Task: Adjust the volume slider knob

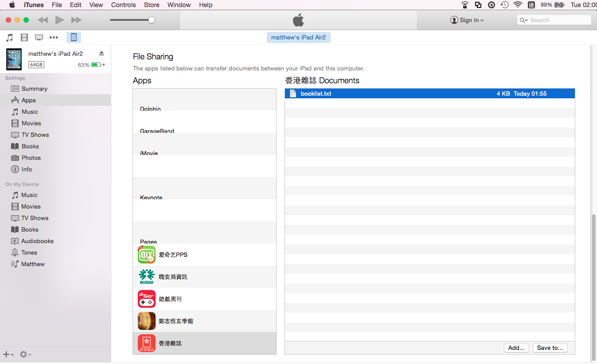Action: click(152, 20)
